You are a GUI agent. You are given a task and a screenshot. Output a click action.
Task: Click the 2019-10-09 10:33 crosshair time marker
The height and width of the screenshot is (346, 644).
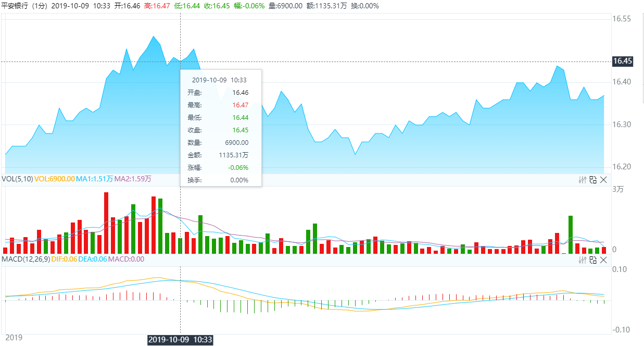pos(180,340)
